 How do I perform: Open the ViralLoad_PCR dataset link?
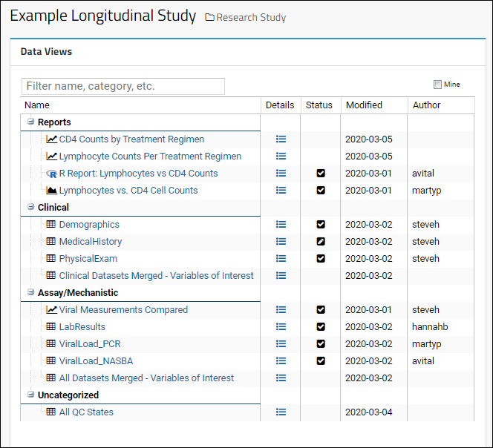(x=90, y=343)
